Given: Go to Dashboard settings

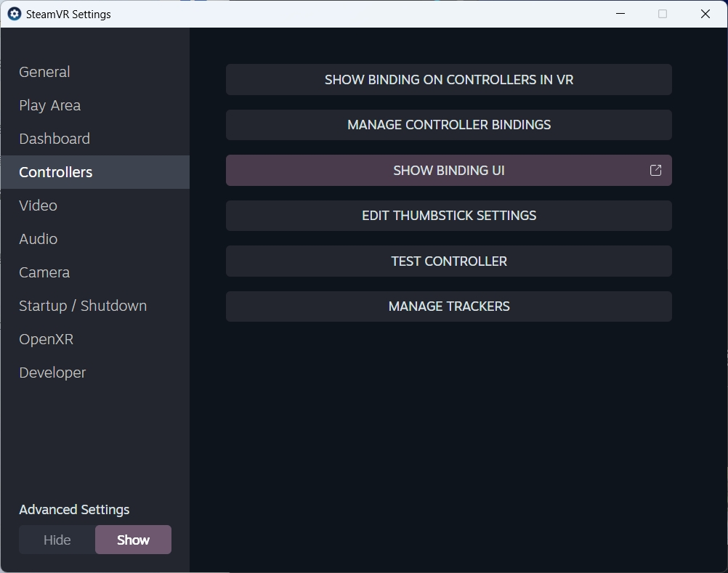Looking at the screenshot, I should point(54,139).
